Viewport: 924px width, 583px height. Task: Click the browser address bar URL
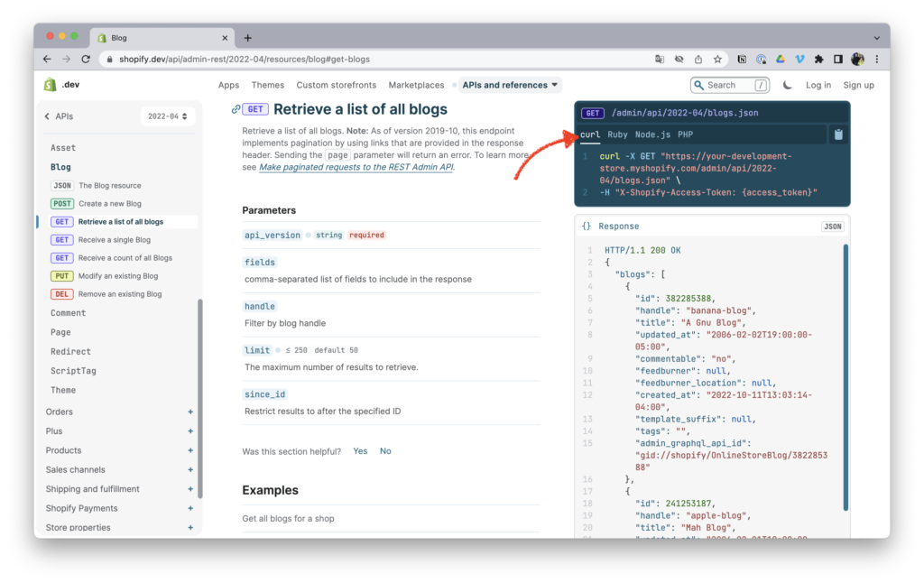(x=245, y=59)
